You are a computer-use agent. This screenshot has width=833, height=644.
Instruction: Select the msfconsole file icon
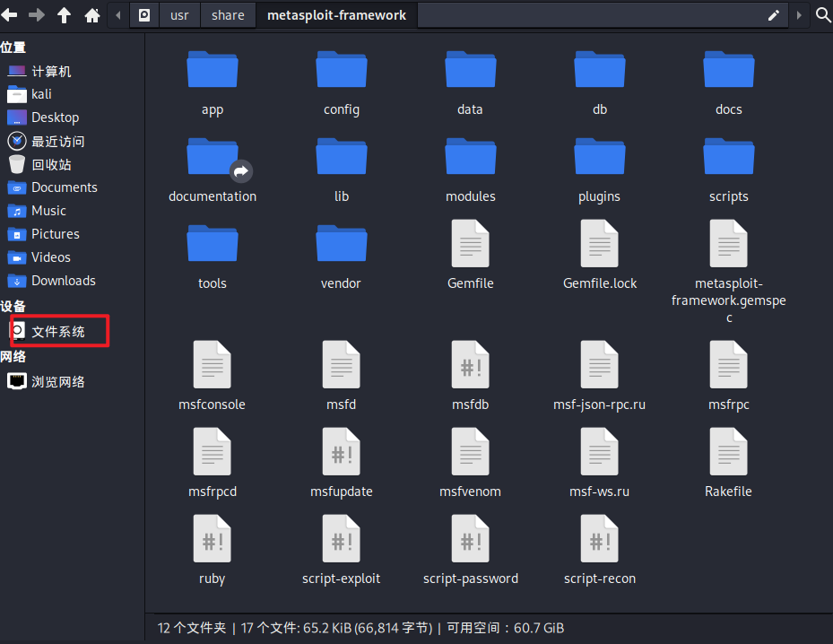[x=213, y=364]
